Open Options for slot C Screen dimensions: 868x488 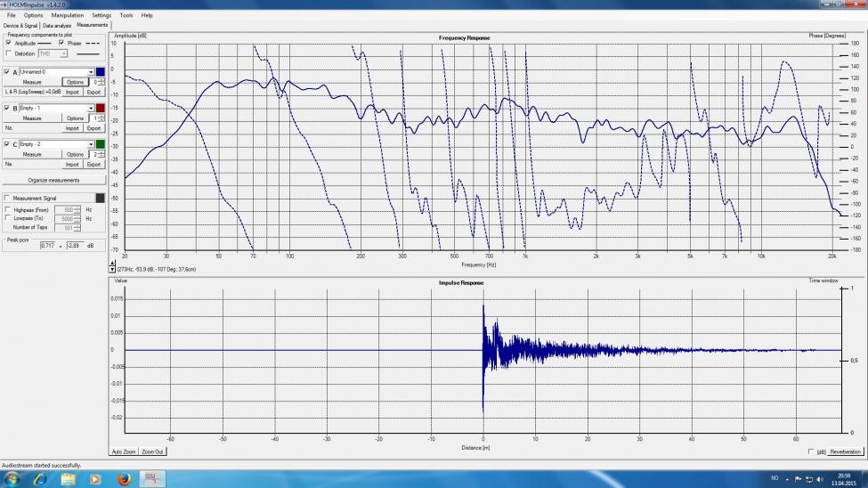tap(75, 155)
